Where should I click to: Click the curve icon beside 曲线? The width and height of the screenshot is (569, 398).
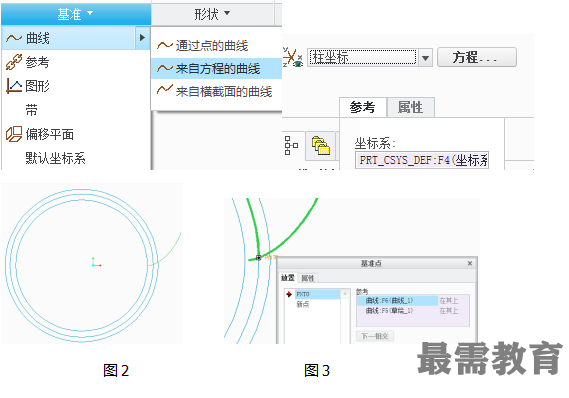click(14, 38)
